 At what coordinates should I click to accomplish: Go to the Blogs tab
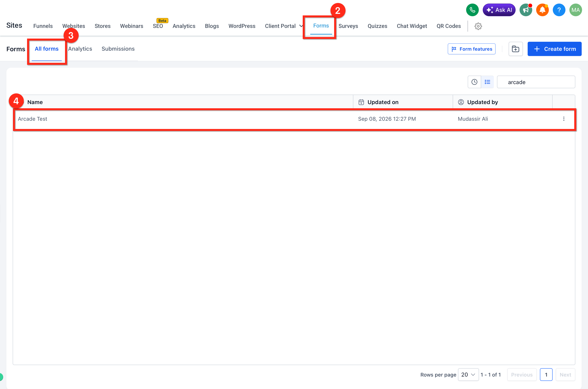(x=212, y=26)
